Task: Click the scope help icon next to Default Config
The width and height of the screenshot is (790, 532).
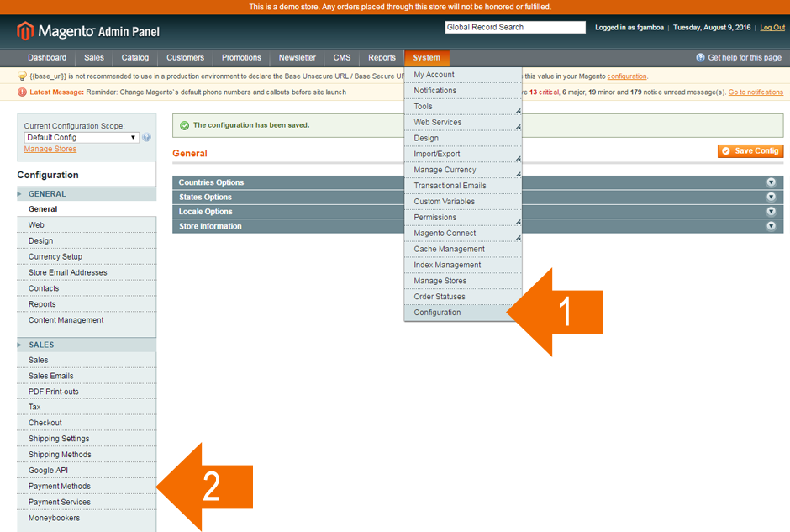Action: 146,137
